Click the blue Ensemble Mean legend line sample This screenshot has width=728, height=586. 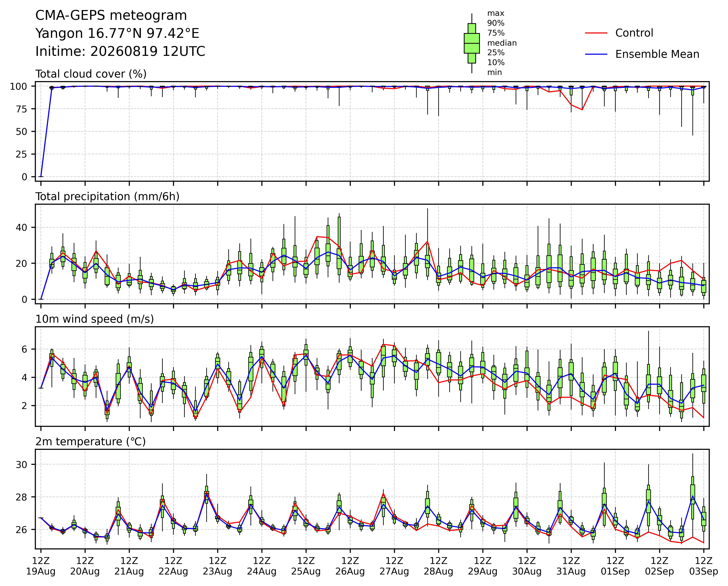[x=596, y=54]
